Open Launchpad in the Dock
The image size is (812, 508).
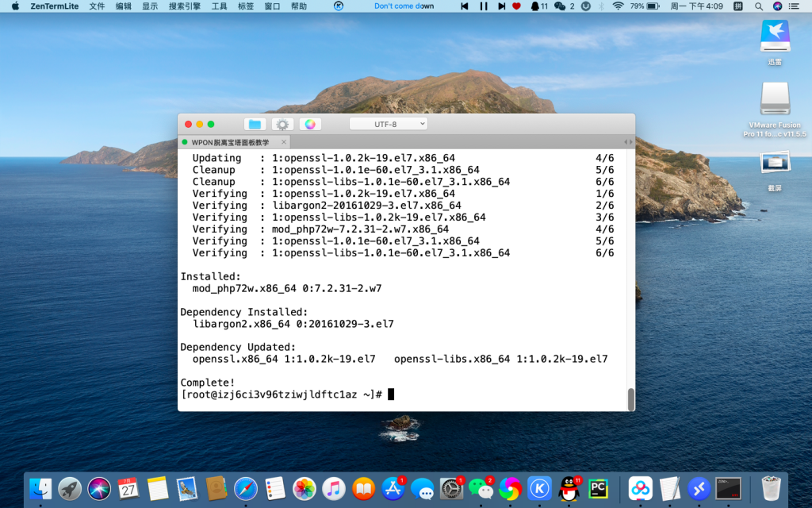(x=70, y=489)
